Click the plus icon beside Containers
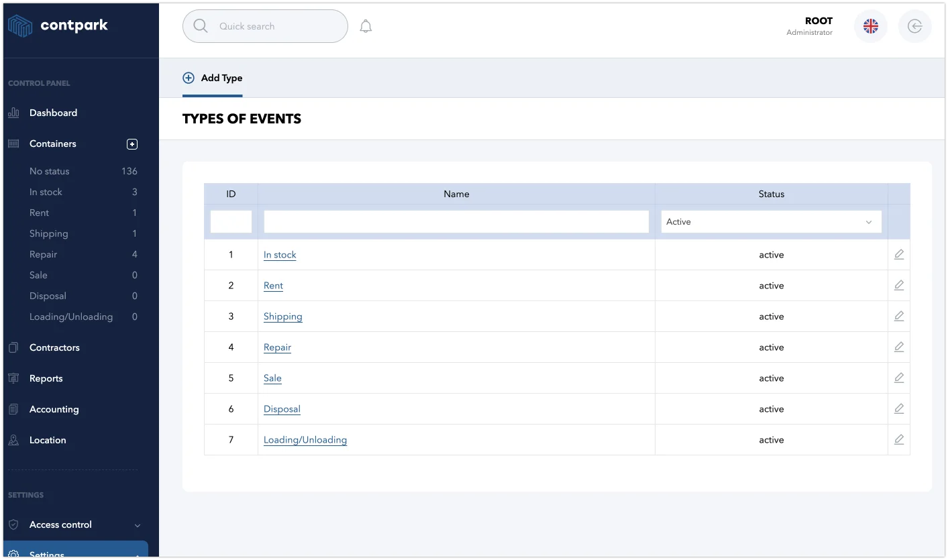Image resolution: width=948 pixels, height=560 pixels. click(132, 144)
